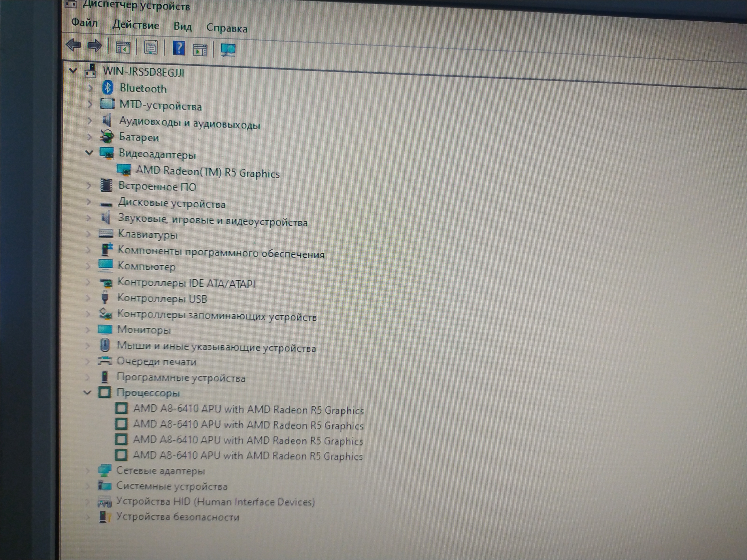Select the Клавиатуры label
747x560 pixels.
point(148,234)
